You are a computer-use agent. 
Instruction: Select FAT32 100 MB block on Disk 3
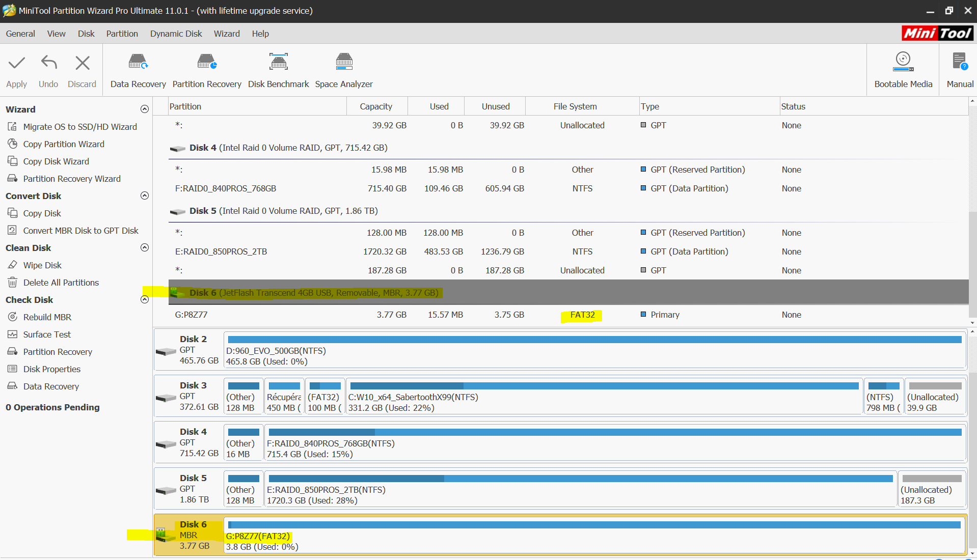point(325,397)
